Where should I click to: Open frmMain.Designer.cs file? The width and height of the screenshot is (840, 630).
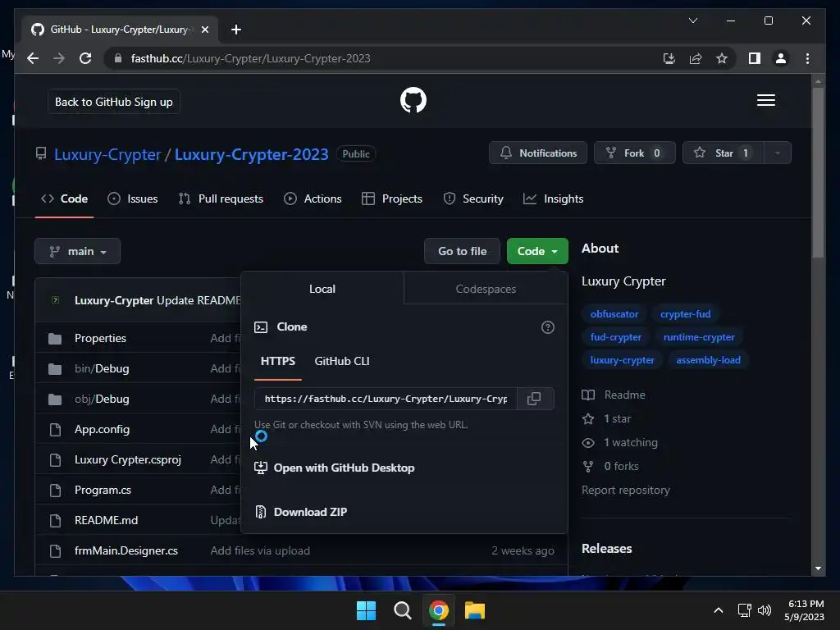pos(126,550)
